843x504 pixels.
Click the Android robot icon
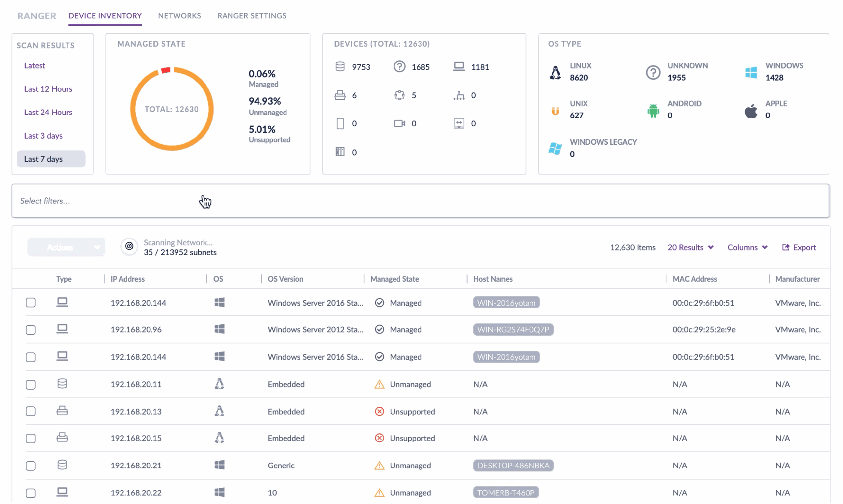tap(653, 111)
